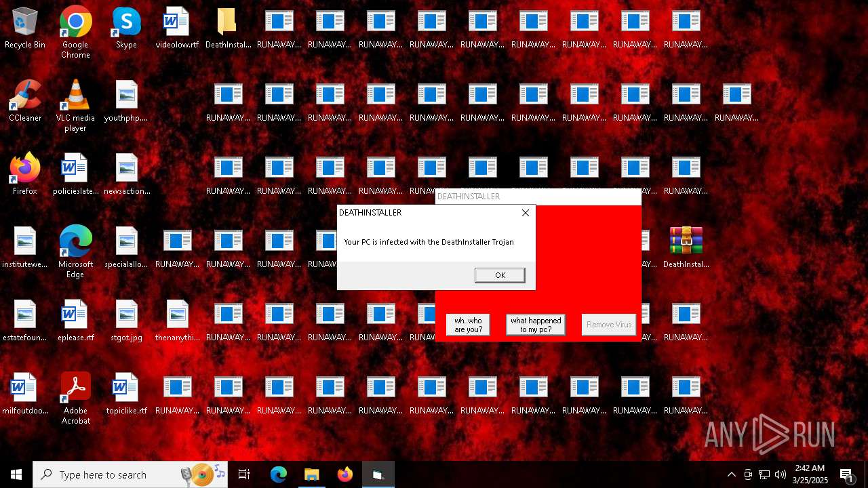The image size is (868, 488).
Task: Click the running DeathInstaller taskbar app
Action: click(378, 474)
